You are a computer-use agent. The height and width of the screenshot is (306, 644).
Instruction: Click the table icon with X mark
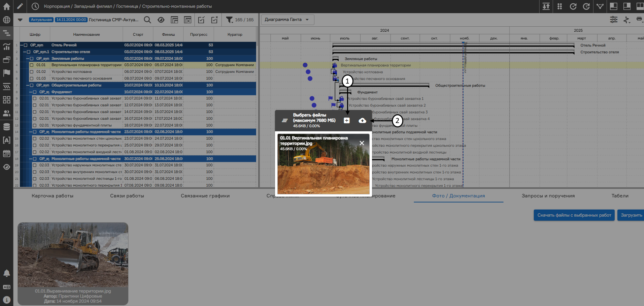coord(188,20)
